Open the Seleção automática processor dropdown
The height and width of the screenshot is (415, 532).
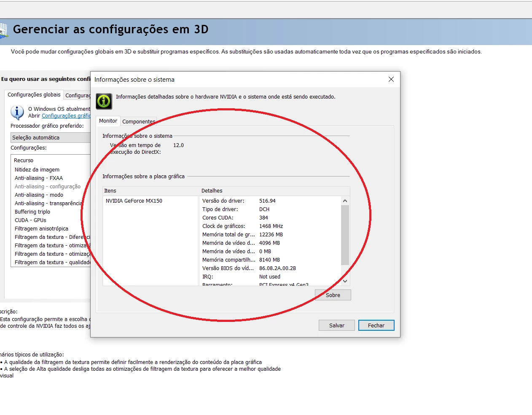(x=51, y=138)
